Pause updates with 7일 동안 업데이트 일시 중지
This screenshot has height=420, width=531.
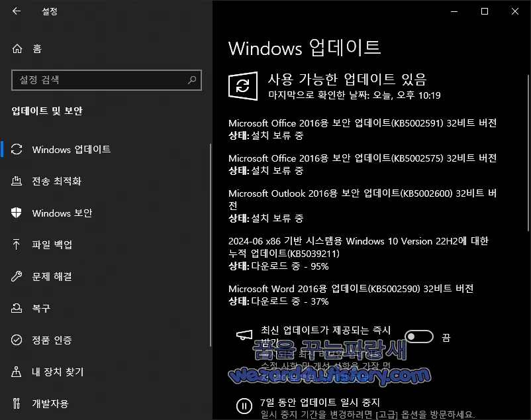(320, 402)
